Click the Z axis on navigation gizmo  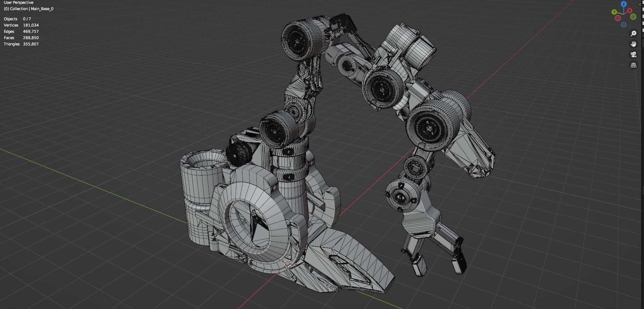(624, 4)
